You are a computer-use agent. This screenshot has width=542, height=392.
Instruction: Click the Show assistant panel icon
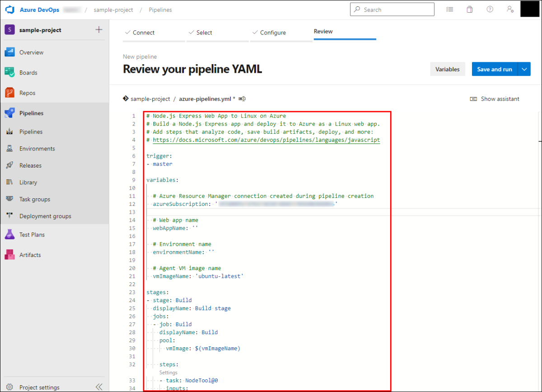pos(473,99)
